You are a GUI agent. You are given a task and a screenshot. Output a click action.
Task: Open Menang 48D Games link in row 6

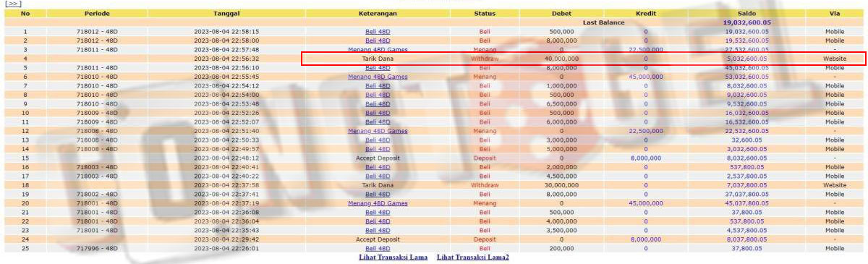click(x=378, y=77)
